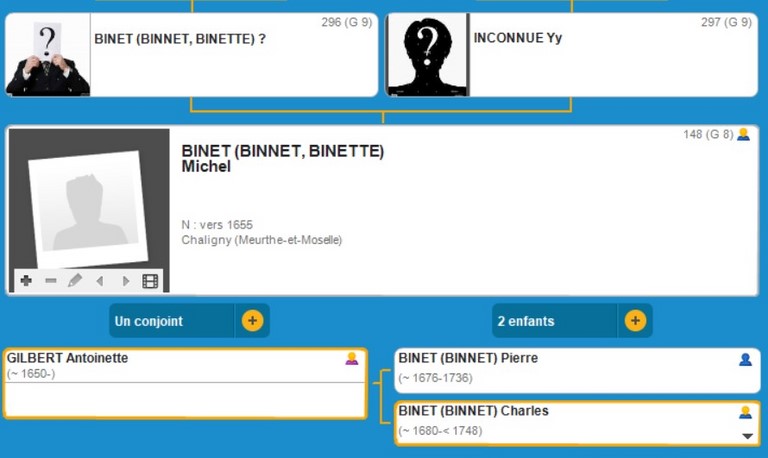Click the blue person icon beside Pierre
The height and width of the screenshot is (458, 768).
point(745,360)
